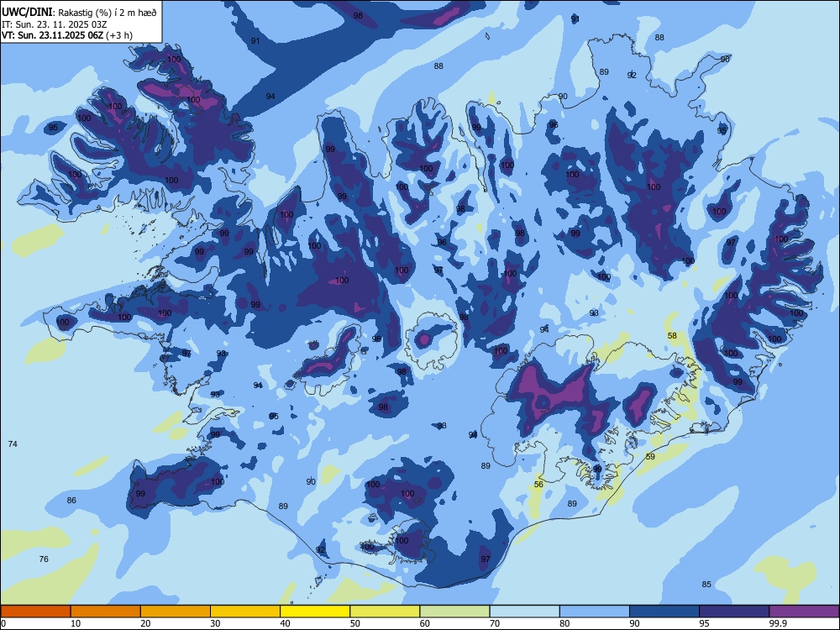Click the legend label "10"

click(76, 623)
